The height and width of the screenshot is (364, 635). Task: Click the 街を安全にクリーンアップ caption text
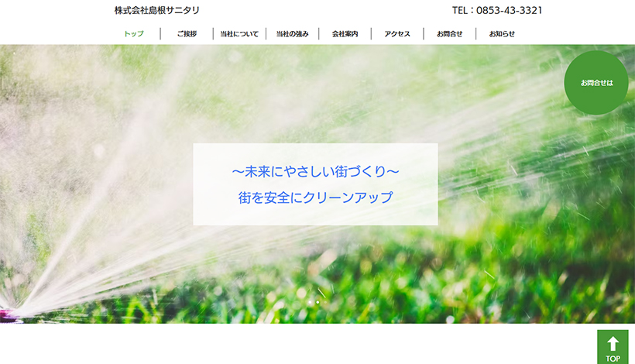click(x=315, y=197)
